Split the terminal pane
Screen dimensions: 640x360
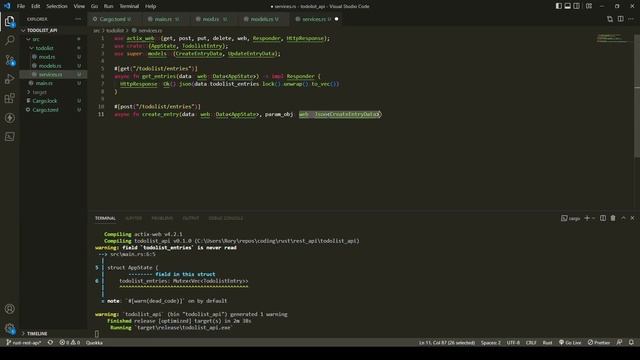tap(603, 218)
